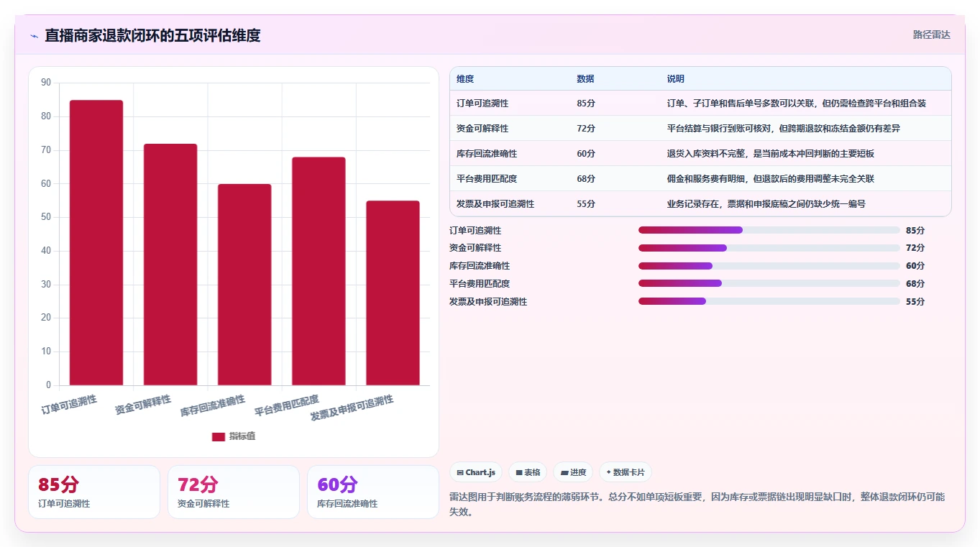Screen dimensions: 980x547
Task: Click the 60分 value in table
Action: coord(586,154)
